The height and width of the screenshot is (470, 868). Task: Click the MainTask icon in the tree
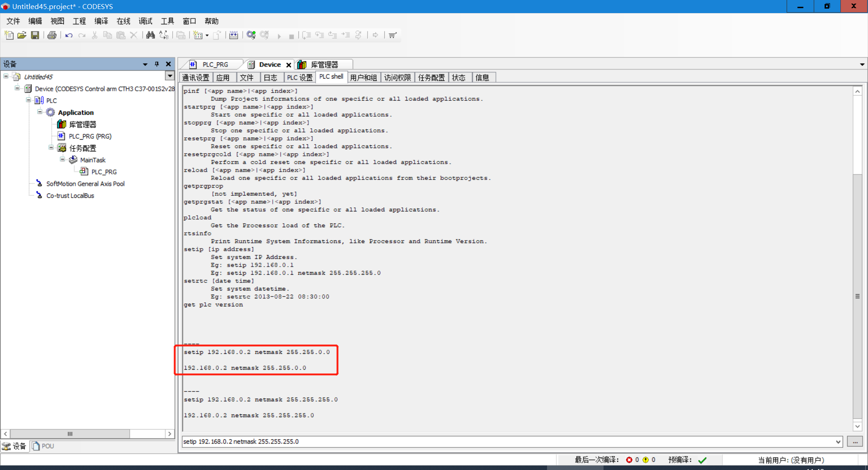tap(73, 160)
